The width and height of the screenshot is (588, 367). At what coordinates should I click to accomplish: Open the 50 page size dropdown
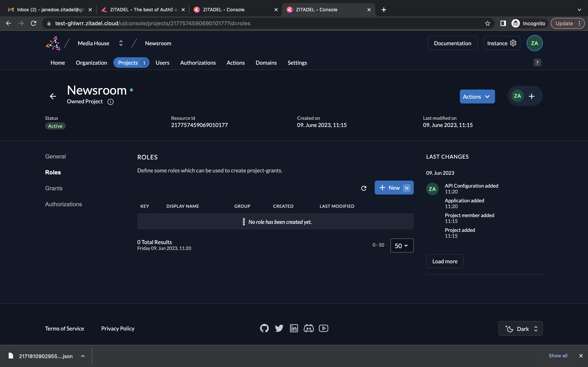402,246
